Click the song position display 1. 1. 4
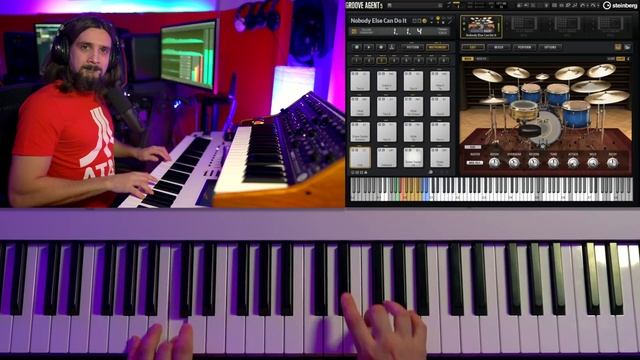 coord(407,31)
